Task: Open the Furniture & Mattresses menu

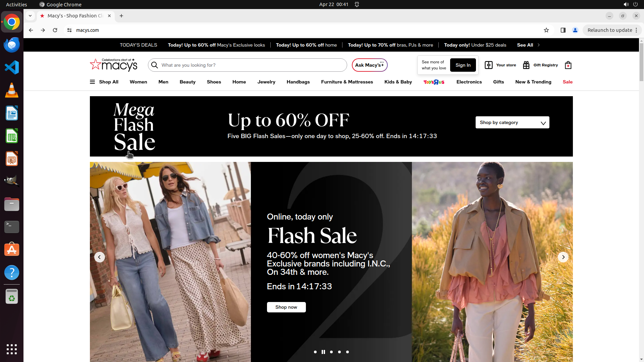Action: pyautogui.click(x=347, y=82)
